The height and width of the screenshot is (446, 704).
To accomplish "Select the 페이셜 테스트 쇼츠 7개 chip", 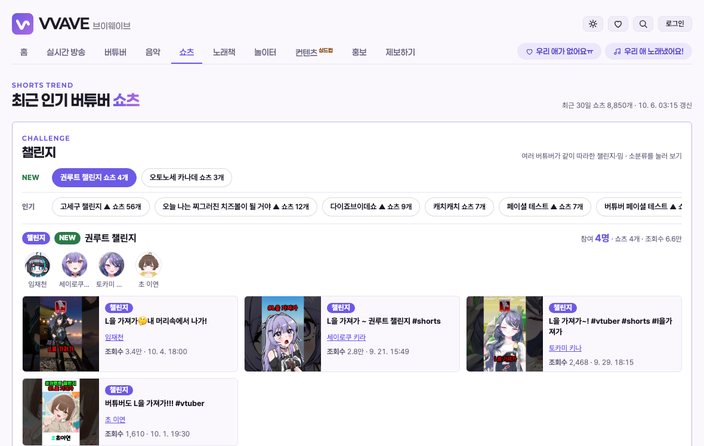I will [545, 207].
